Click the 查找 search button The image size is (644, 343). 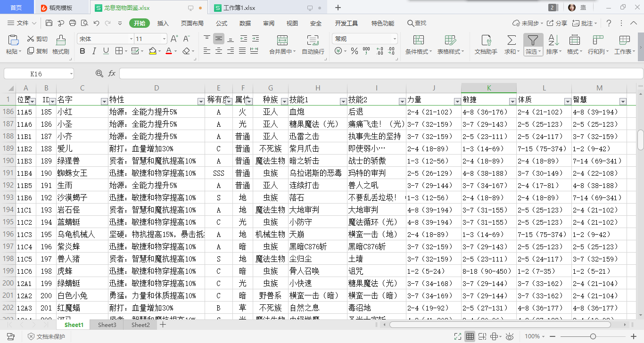417,23
